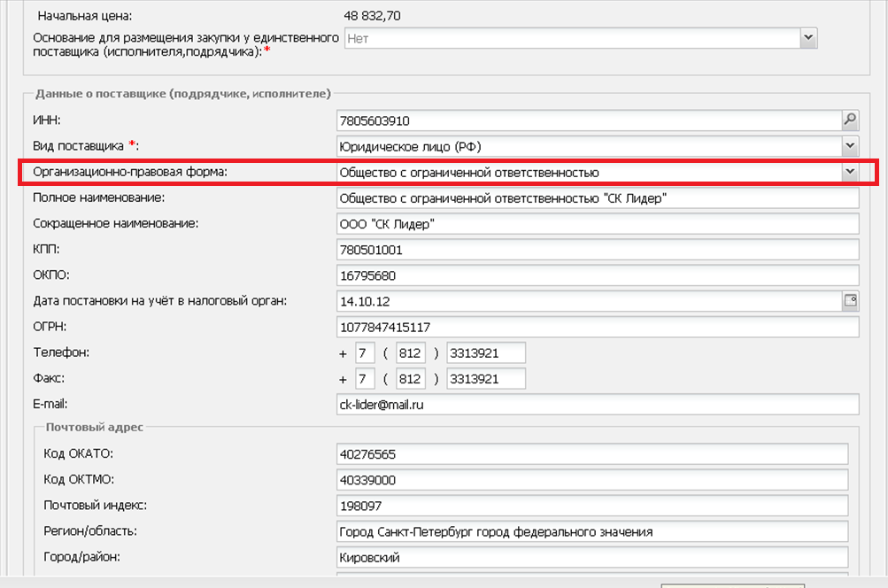Click the Общество с ограниченной ответственностью combo field

click(589, 172)
